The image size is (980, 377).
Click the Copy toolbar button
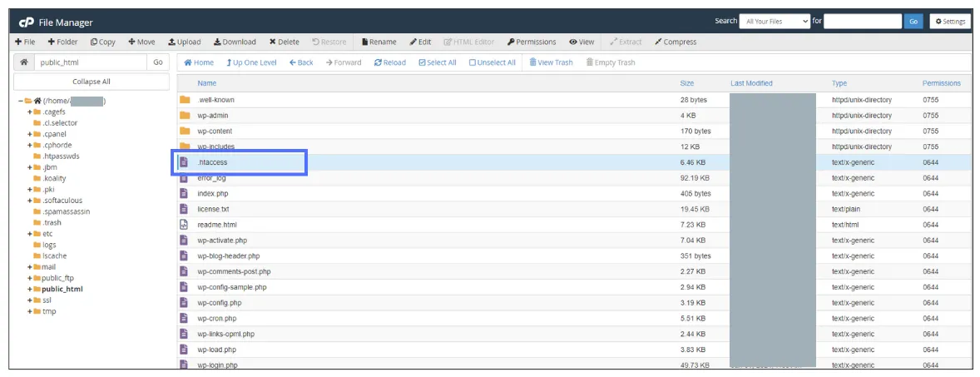tap(103, 42)
